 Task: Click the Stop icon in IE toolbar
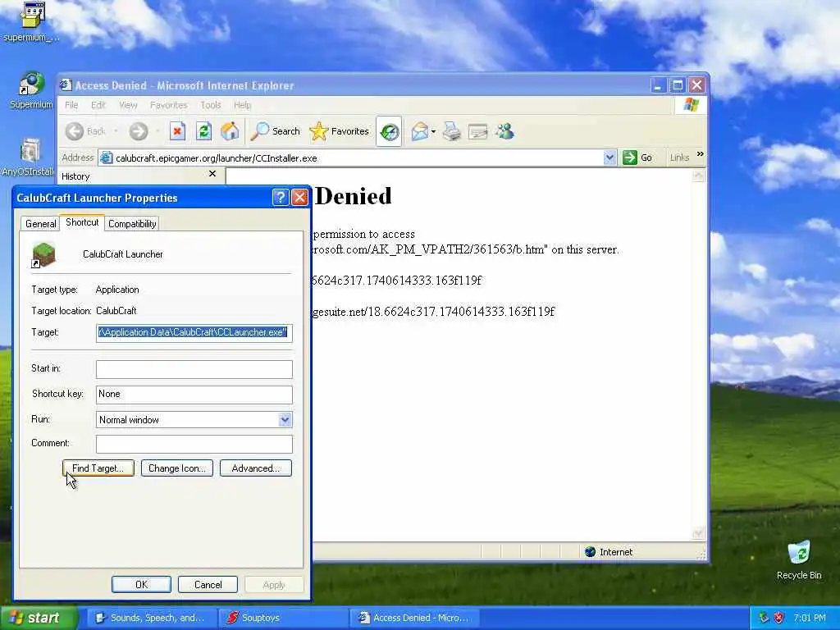(x=177, y=131)
